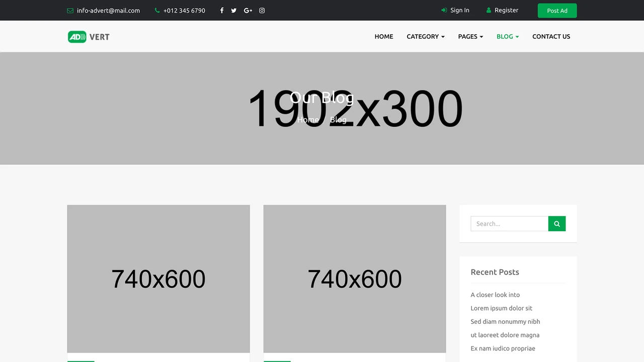The image size is (644, 362).
Task: Click Home breadcrumb link
Action: (308, 120)
